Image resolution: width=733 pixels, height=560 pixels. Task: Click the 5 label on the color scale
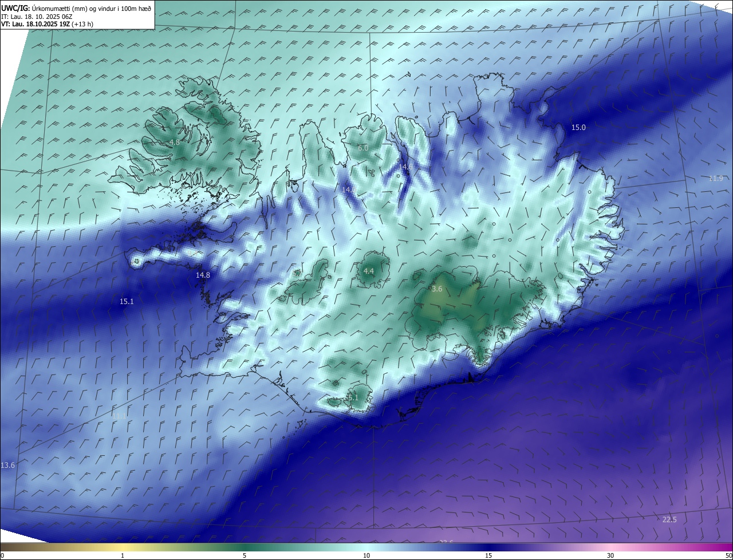click(245, 555)
